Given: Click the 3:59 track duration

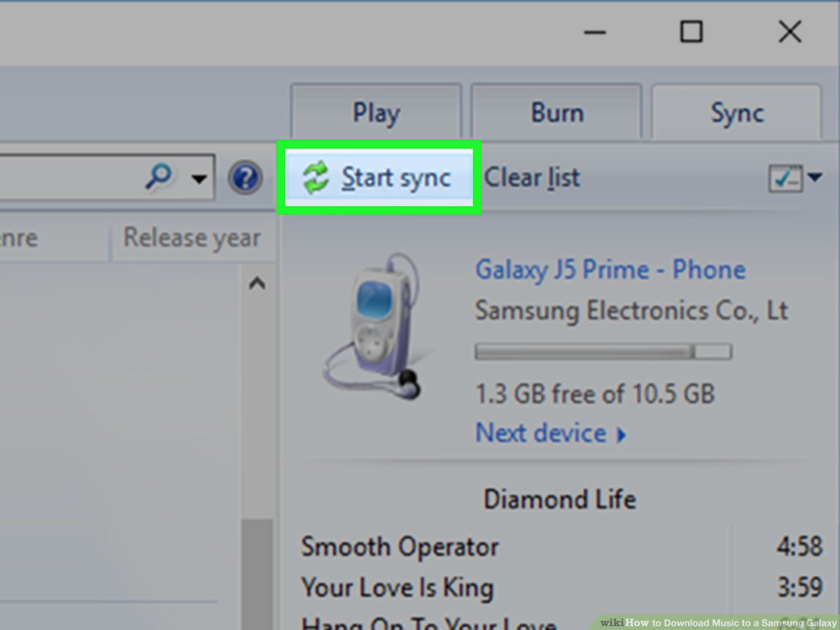Looking at the screenshot, I should [799, 587].
